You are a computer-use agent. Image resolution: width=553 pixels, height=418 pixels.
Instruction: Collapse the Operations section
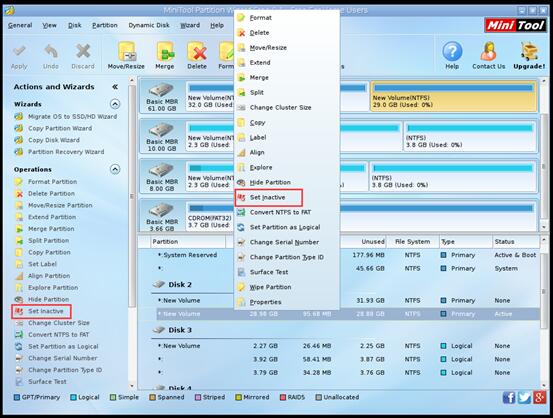pyautogui.click(x=115, y=169)
